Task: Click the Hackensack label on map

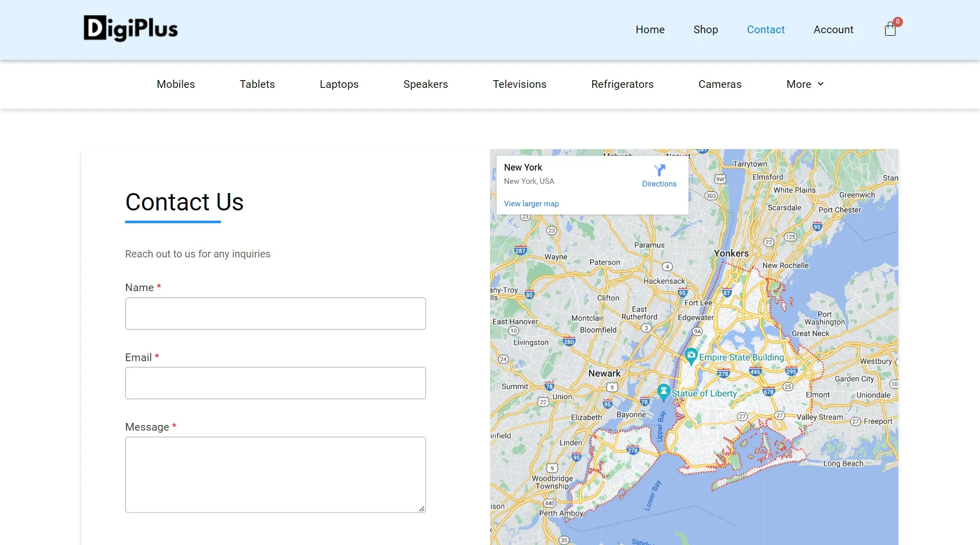Action: pyautogui.click(x=664, y=281)
